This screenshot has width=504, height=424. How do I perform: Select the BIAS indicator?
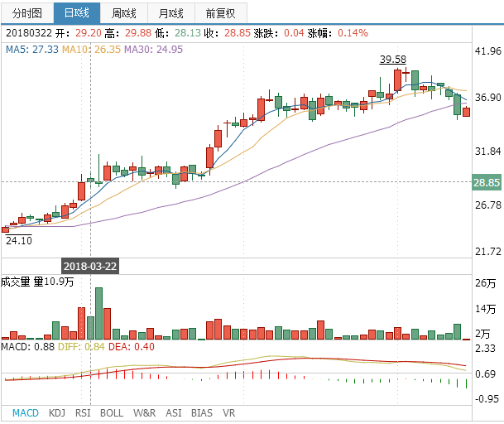click(202, 412)
